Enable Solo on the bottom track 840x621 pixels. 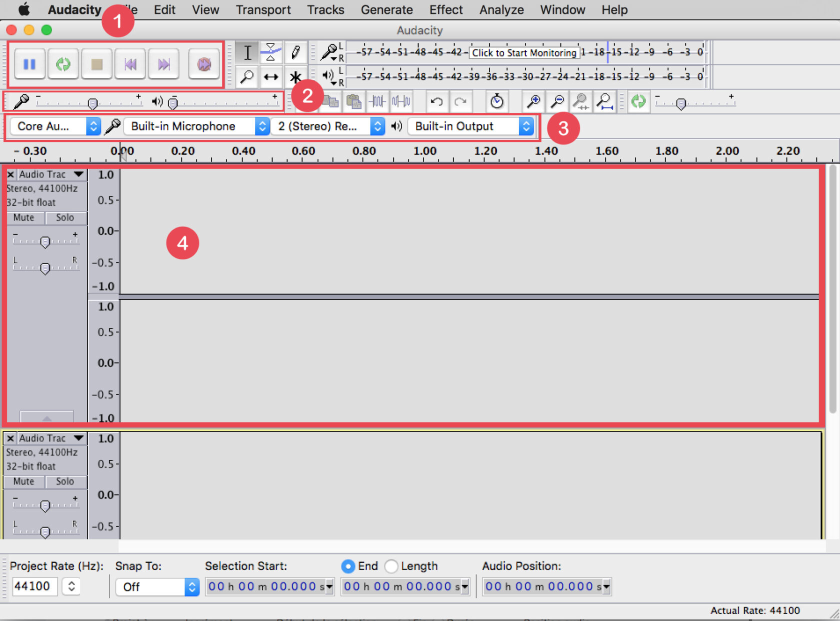[x=65, y=481]
